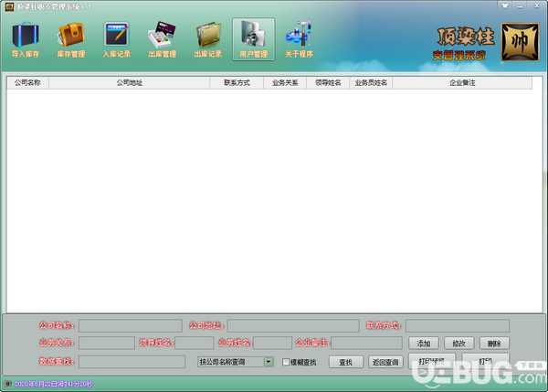Click the red status indicator icon
The image size is (548, 392).
7,384
